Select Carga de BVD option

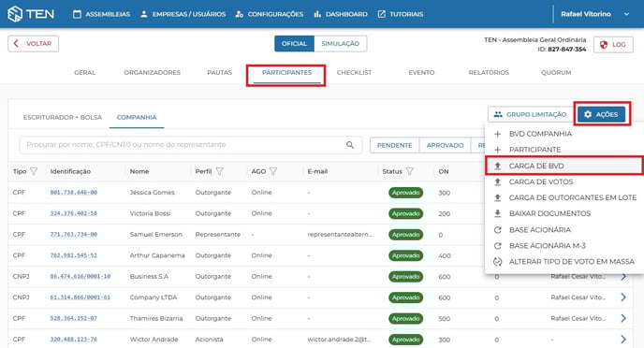click(x=563, y=166)
